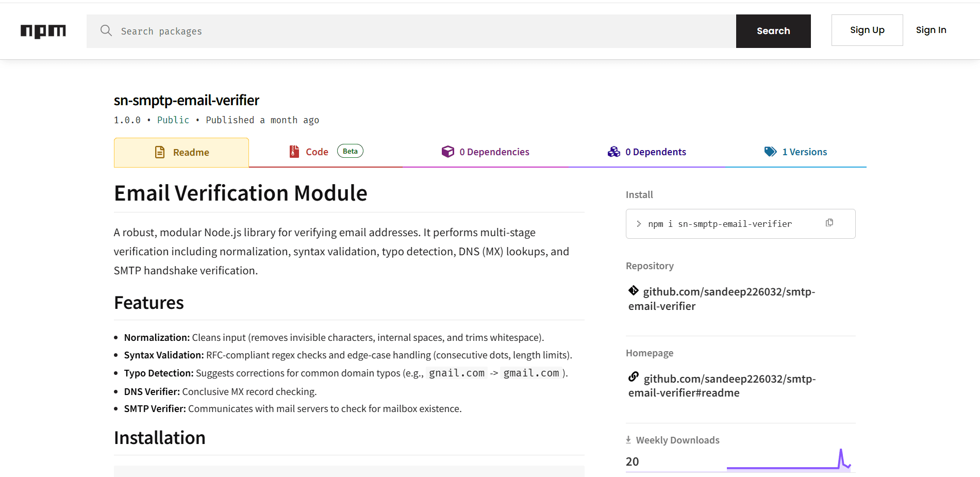The width and height of the screenshot is (980, 477).
Task: Click the Email Verification Module heading
Action: click(x=241, y=193)
